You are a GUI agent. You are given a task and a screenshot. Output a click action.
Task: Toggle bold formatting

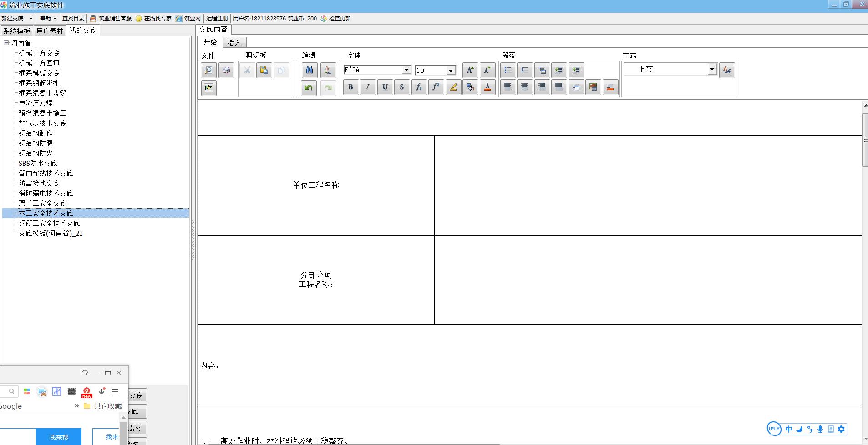coord(350,87)
